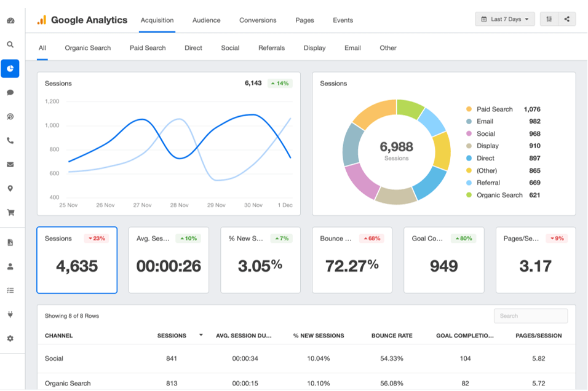Open the dashboard gauge icon in sidebar
Viewport: 588px width, 391px height.
coord(10,20)
